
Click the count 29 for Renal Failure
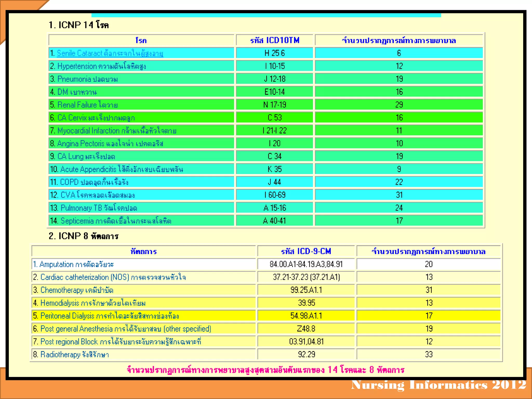click(399, 105)
